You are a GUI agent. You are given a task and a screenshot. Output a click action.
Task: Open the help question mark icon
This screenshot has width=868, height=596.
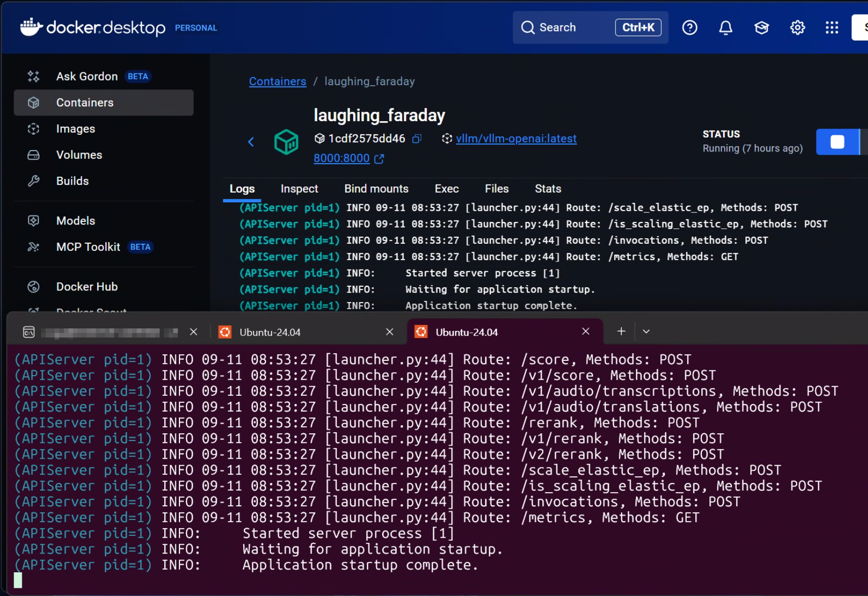[x=690, y=27]
